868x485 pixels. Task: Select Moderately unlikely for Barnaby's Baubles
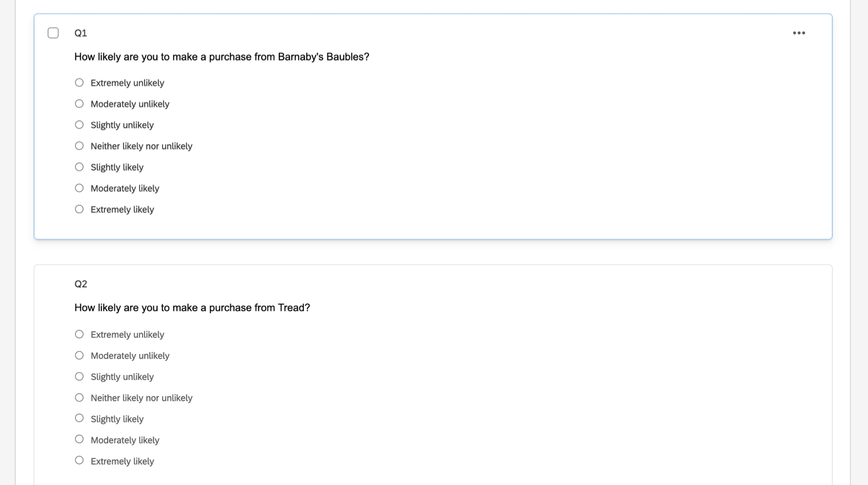pos(79,104)
